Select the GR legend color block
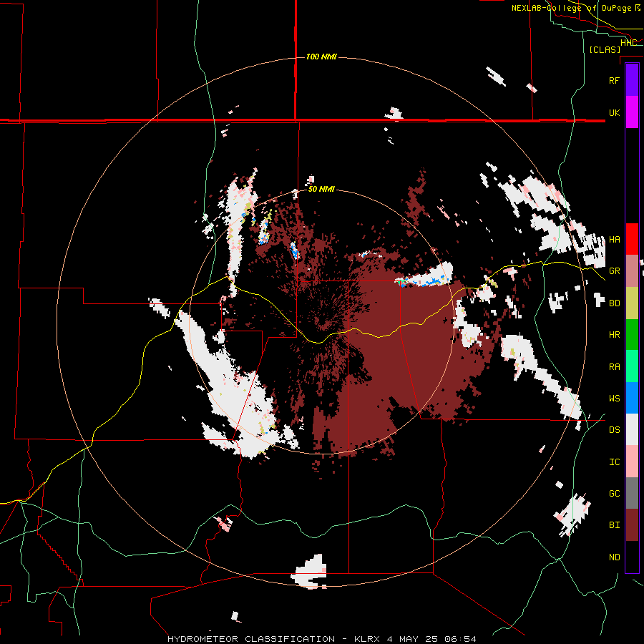The height and width of the screenshot is (644, 644). click(x=632, y=271)
